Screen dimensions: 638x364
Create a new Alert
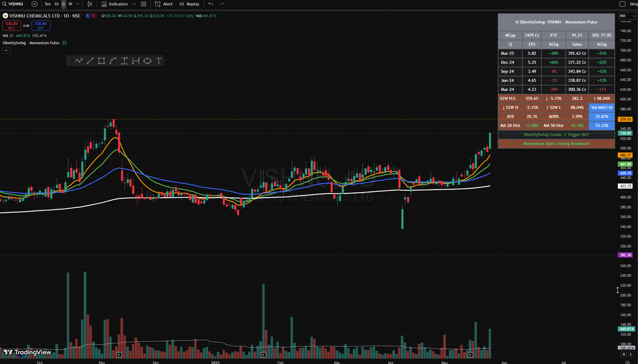[x=164, y=4]
